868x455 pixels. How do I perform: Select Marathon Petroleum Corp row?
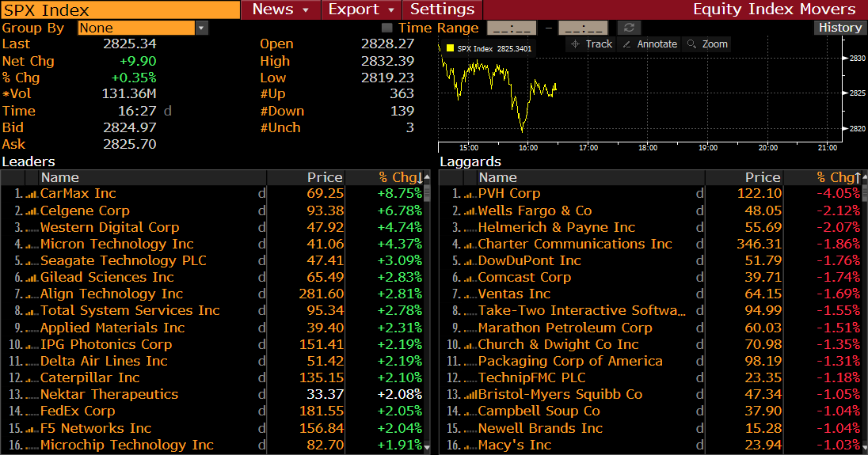(x=650, y=328)
